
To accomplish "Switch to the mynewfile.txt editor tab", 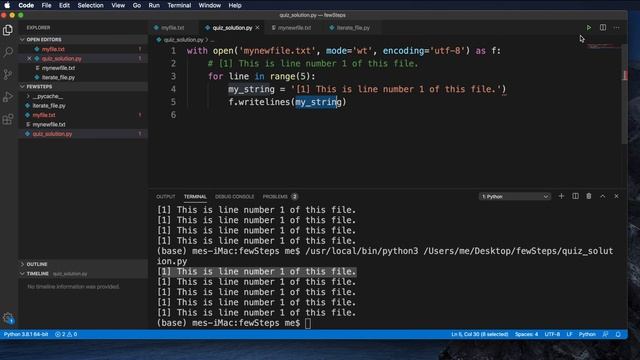I will (294, 28).
